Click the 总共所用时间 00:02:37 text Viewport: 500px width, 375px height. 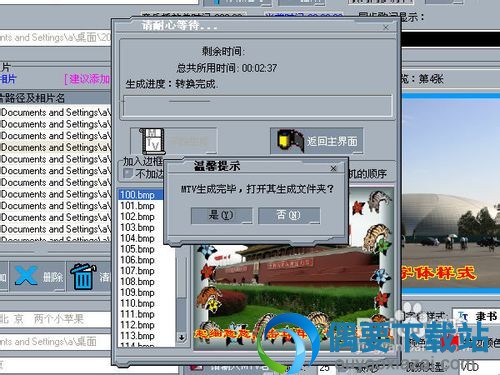pyautogui.click(x=227, y=68)
